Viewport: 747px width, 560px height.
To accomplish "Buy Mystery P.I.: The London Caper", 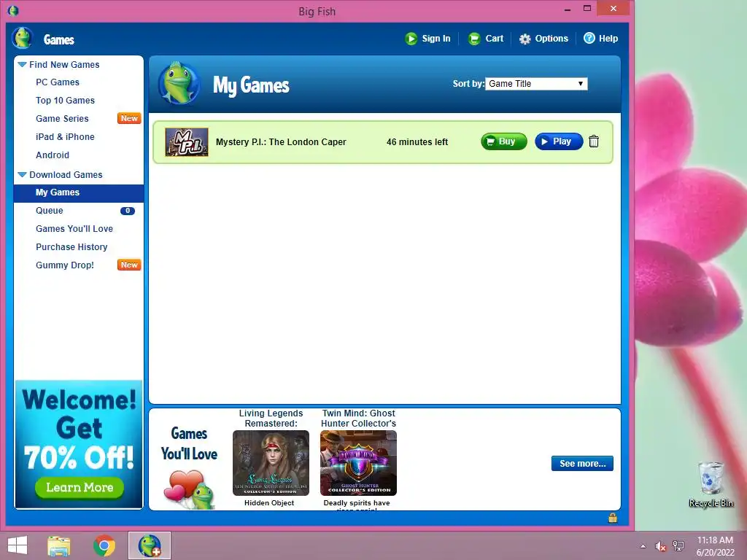I will click(504, 141).
